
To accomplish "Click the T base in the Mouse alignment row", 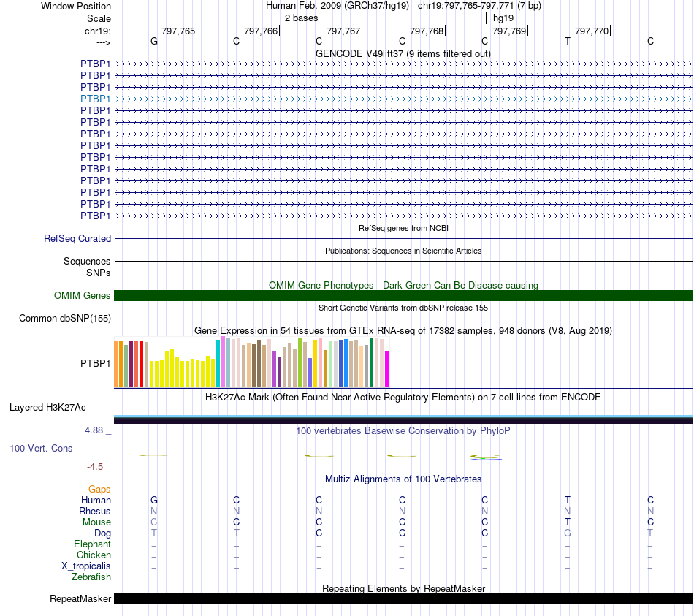I will pos(568,522).
